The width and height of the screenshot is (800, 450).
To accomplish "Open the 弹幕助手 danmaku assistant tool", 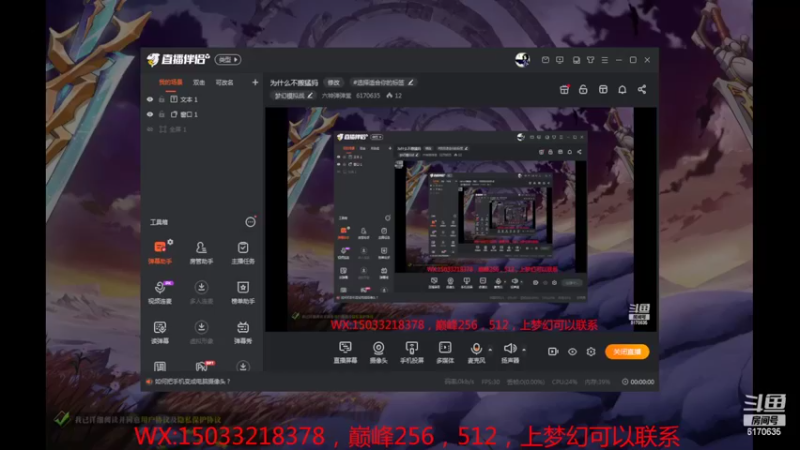I will (160, 253).
